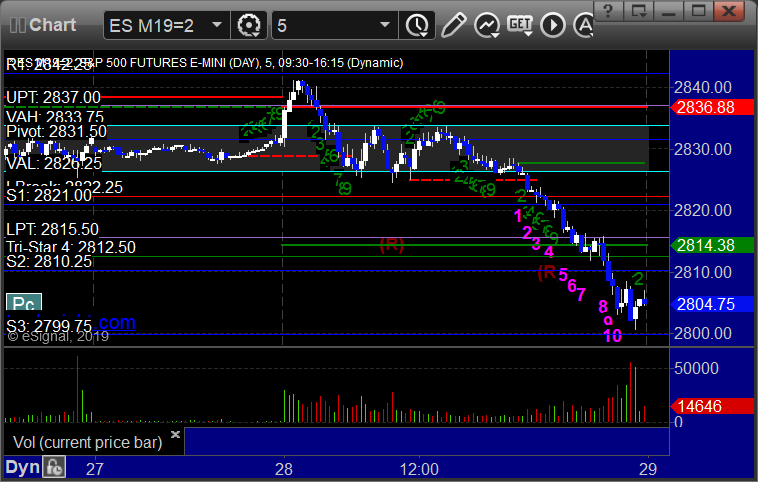Click the 50000 volume axis label
This screenshot has height=482, width=758.
[x=697, y=368]
